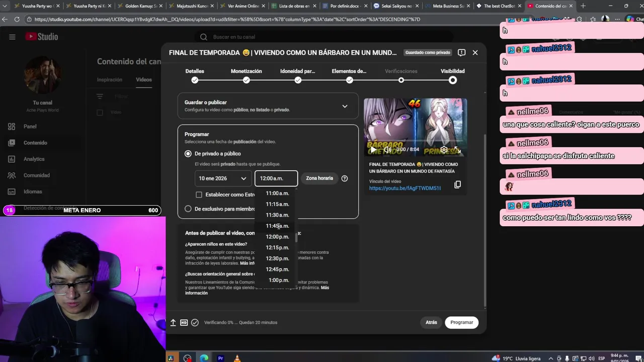Open the send feedback icon in dialog header
This screenshot has height=362, width=644.
click(x=461, y=52)
